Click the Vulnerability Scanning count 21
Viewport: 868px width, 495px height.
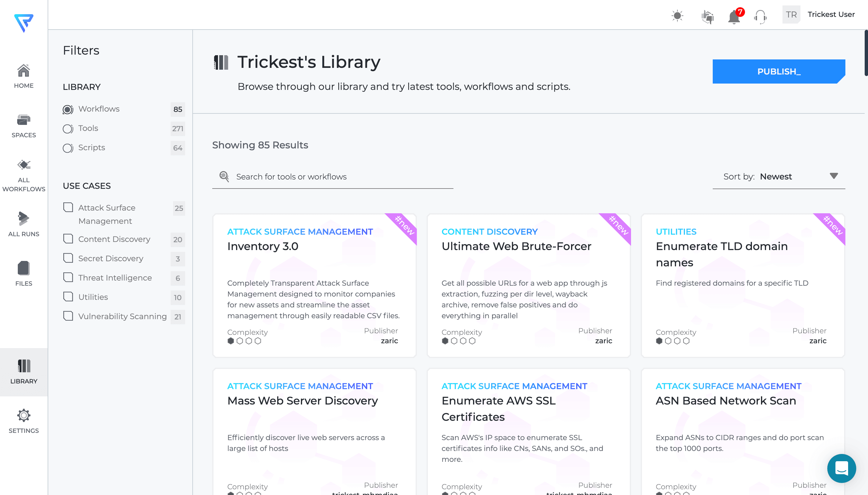click(x=178, y=317)
